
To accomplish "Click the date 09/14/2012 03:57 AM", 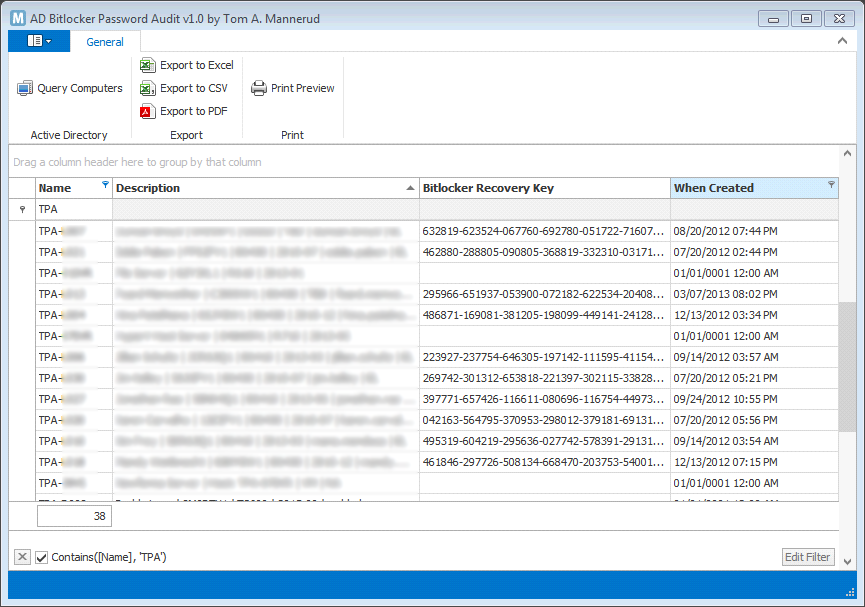I will tap(725, 357).
